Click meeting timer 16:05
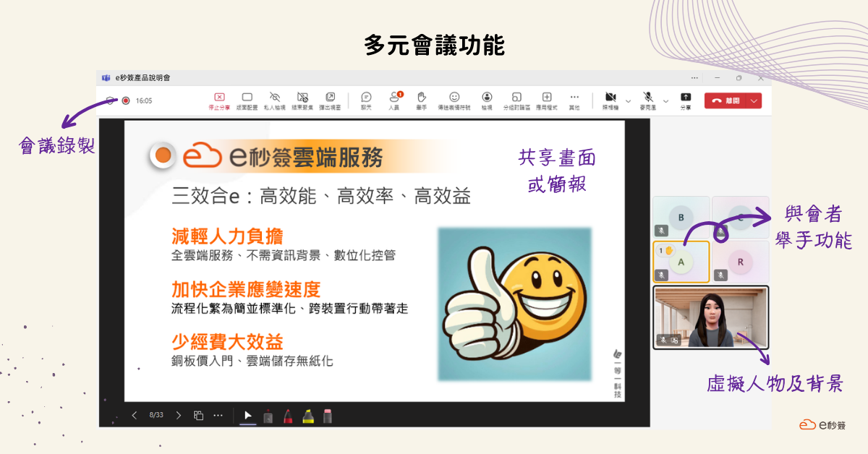Image resolution: width=868 pixels, height=454 pixels. pyautogui.click(x=144, y=100)
